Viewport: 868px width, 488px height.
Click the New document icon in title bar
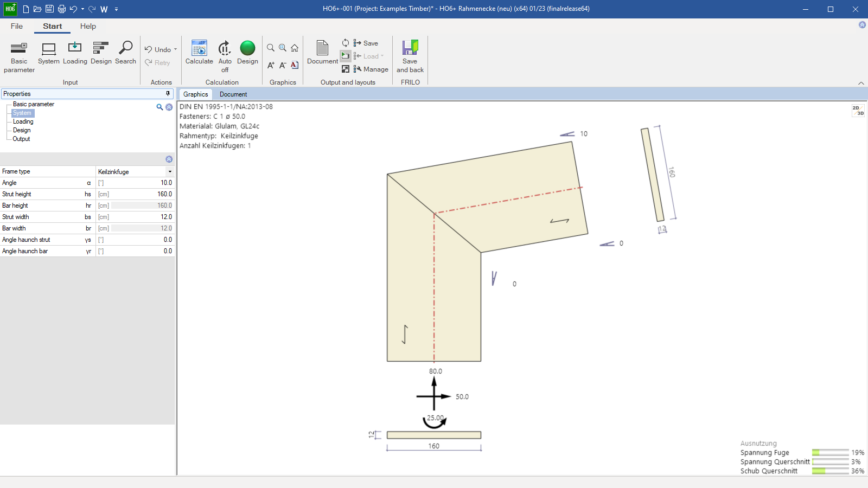pyautogui.click(x=25, y=9)
